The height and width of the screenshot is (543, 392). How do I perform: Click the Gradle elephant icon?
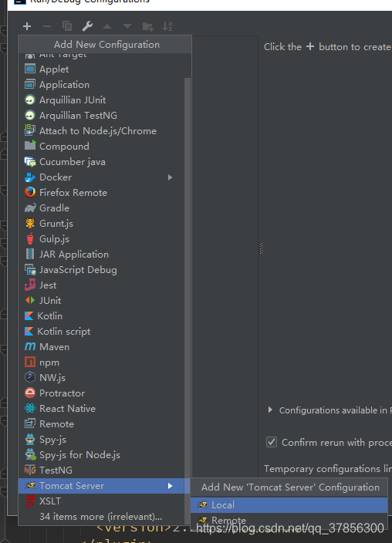(x=30, y=207)
